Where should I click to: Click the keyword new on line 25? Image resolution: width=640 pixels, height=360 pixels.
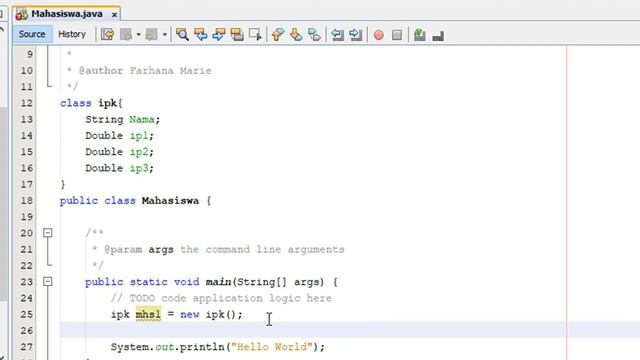[190, 315]
